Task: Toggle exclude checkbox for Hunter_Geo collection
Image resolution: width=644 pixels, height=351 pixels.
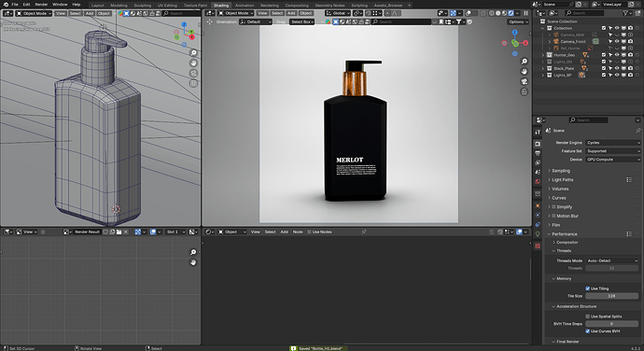Action: click(x=604, y=55)
